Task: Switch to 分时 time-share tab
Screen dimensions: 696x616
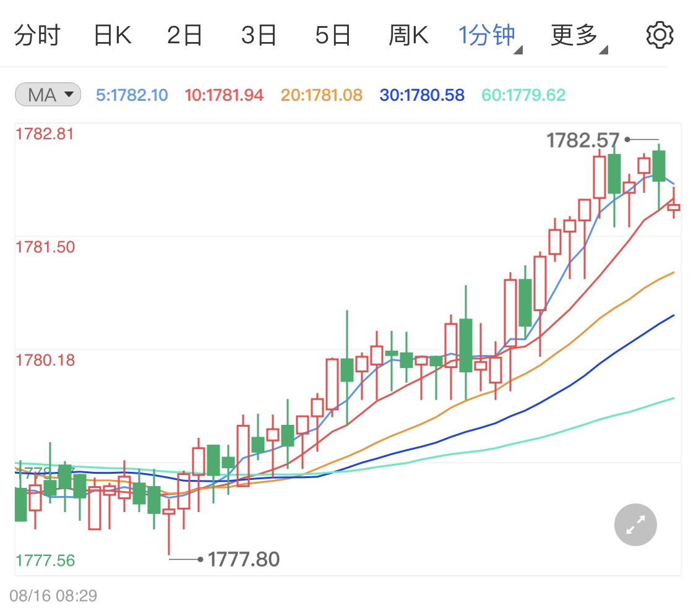Action: pyautogui.click(x=37, y=35)
